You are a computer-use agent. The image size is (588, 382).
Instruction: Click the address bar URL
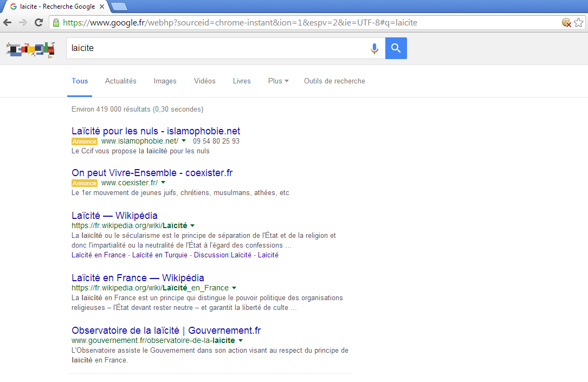pos(240,23)
